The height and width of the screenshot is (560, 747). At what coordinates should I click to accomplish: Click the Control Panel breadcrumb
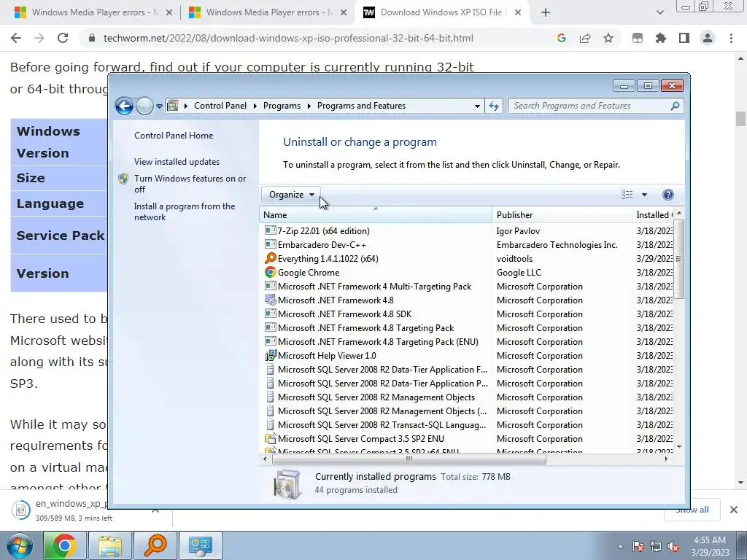point(220,106)
